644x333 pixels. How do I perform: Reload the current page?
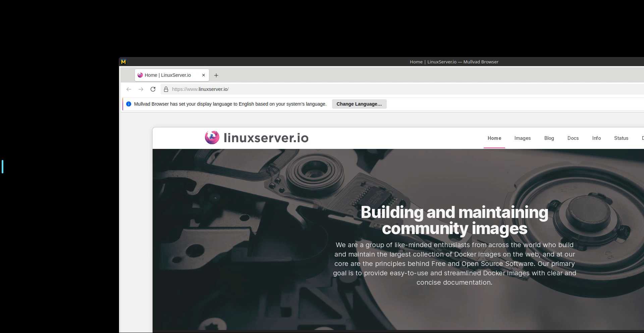click(x=153, y=89)
